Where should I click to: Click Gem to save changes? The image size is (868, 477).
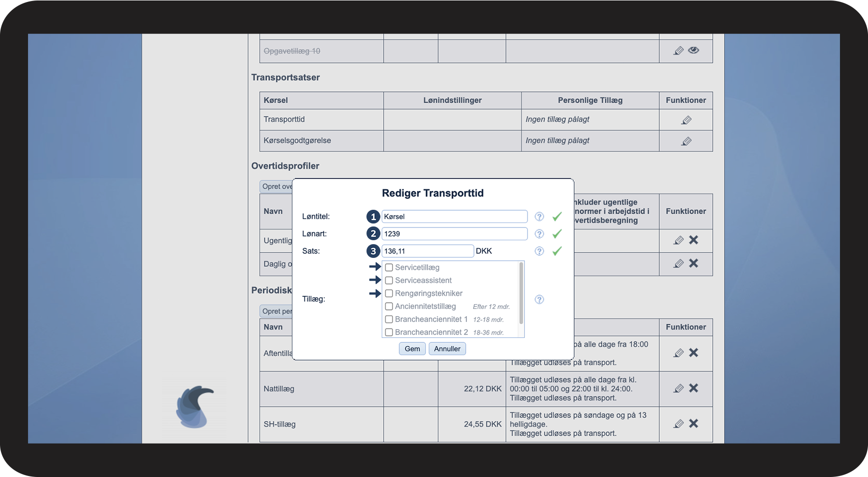[412, 349]
